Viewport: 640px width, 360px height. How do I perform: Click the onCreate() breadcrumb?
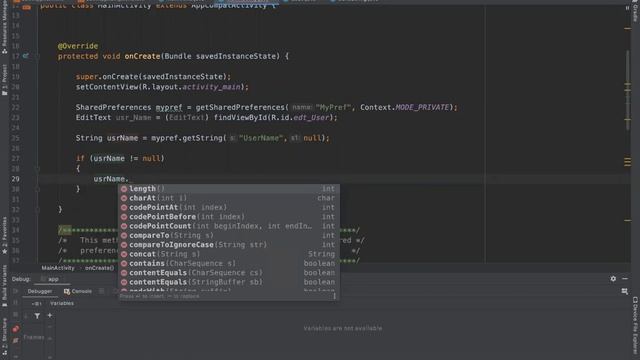99,268
